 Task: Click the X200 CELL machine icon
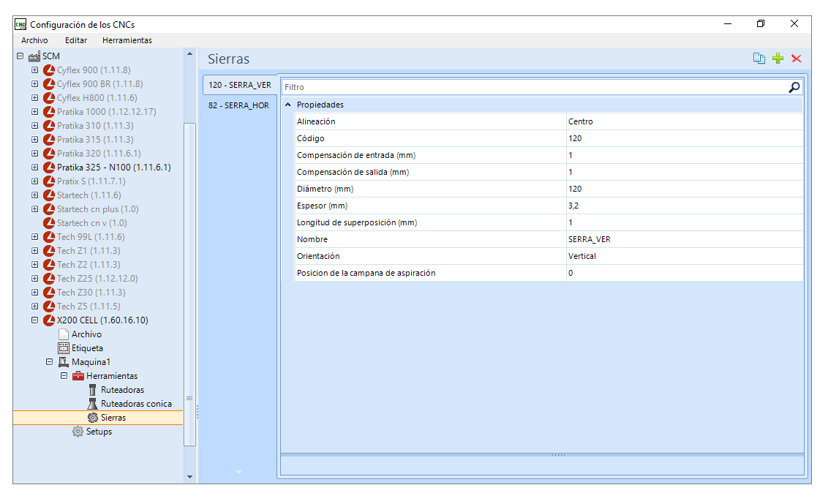click(49, 320)
